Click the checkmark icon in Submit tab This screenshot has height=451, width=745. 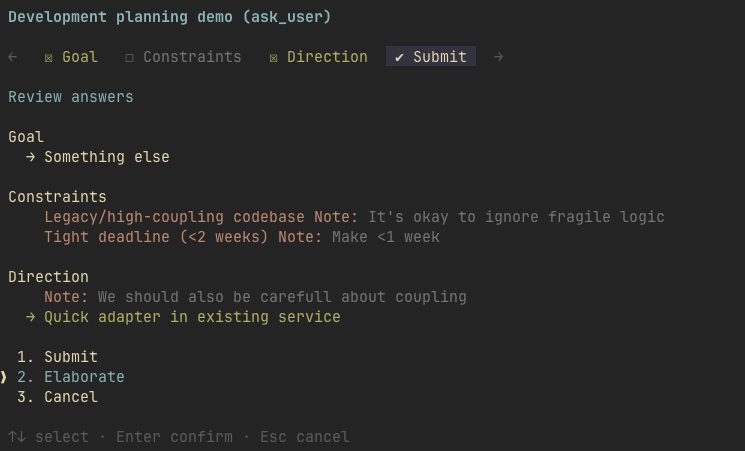399,58
